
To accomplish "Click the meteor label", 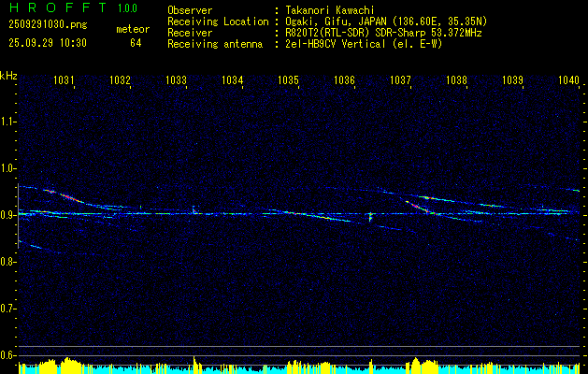I will [x=133, y=29].
